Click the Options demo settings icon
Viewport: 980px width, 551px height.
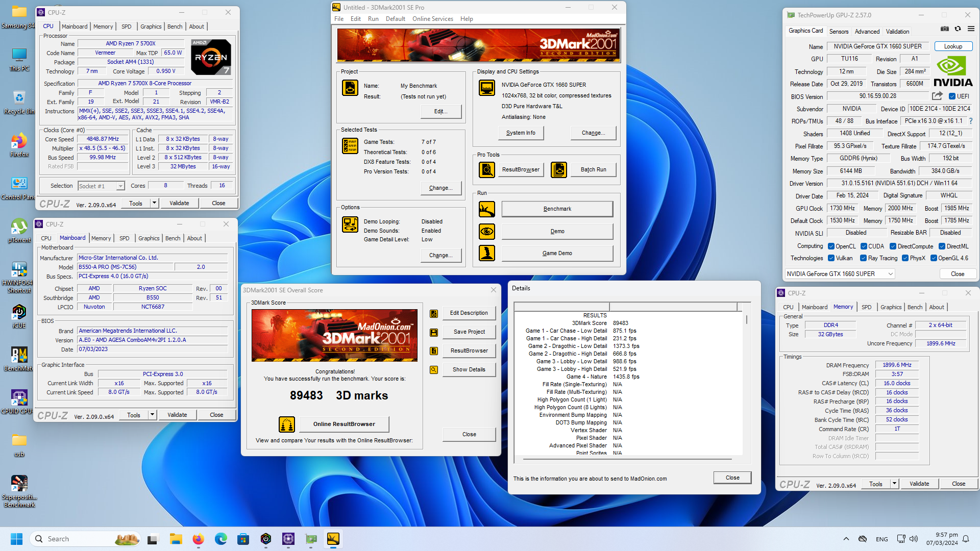[x=350, y=224]
